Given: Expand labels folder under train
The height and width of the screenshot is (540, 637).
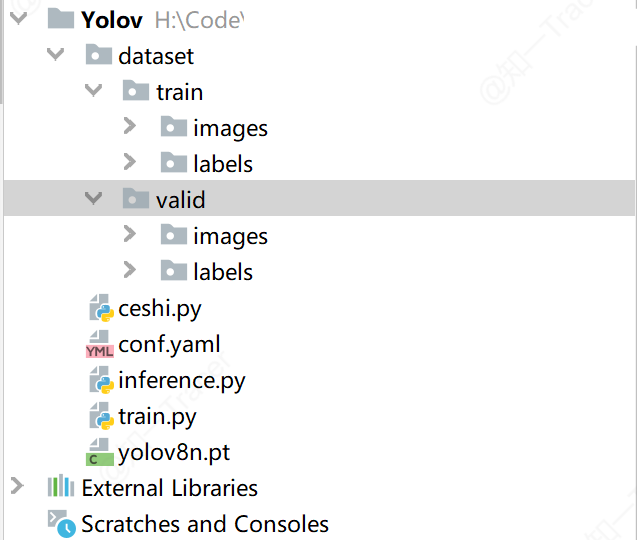Looking at the screenshot, I should [x=130, y=162].
